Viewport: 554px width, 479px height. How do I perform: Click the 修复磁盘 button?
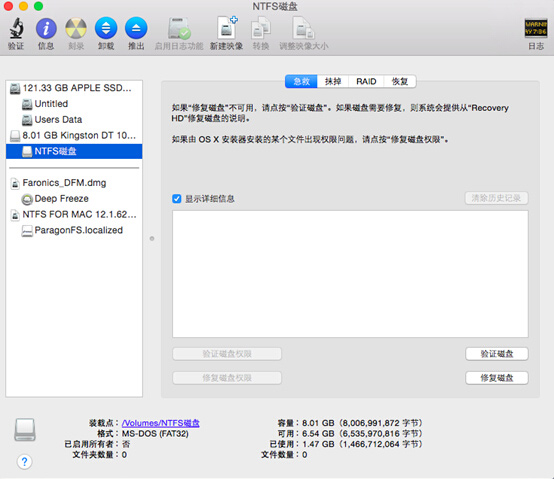coord(497,378)
